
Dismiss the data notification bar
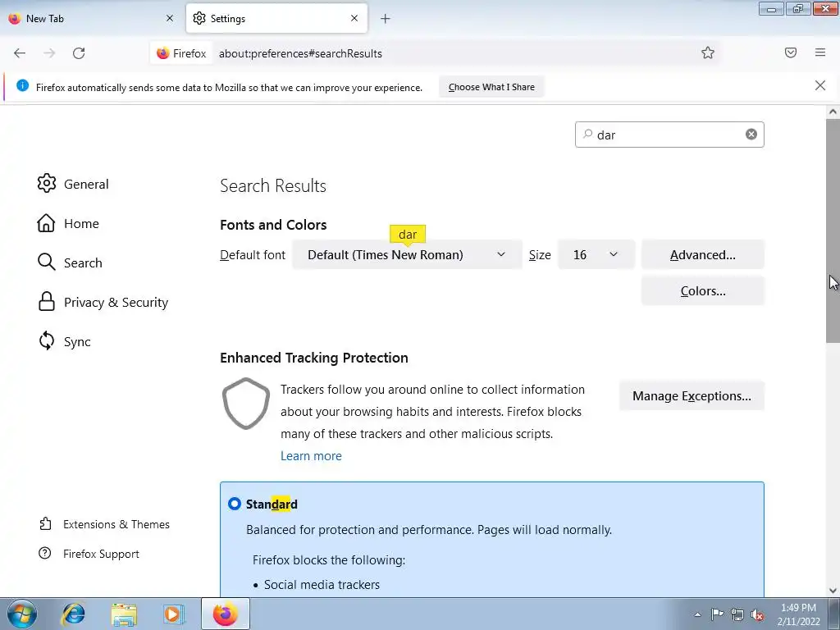coord(820,85)
